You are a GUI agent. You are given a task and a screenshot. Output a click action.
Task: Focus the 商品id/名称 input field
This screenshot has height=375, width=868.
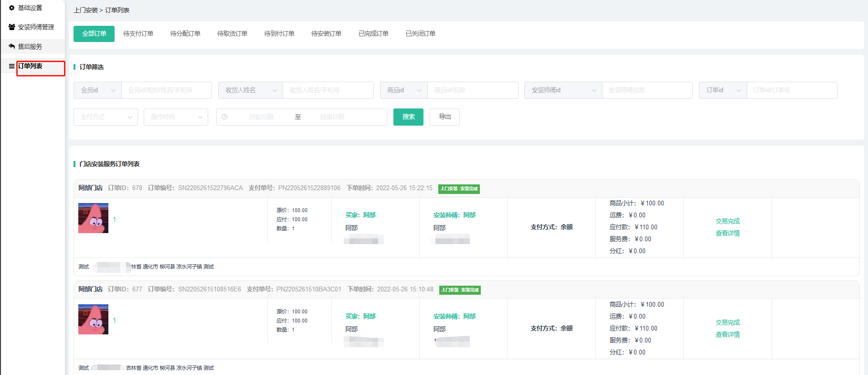click(x=472, y=90)
